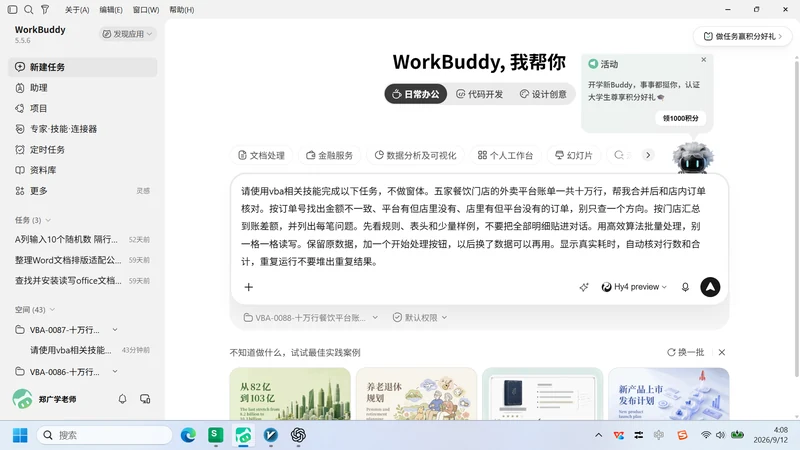Click the filter funnel icon in title bar
This screenshot has height=450, width=800.
coord(45,10)
